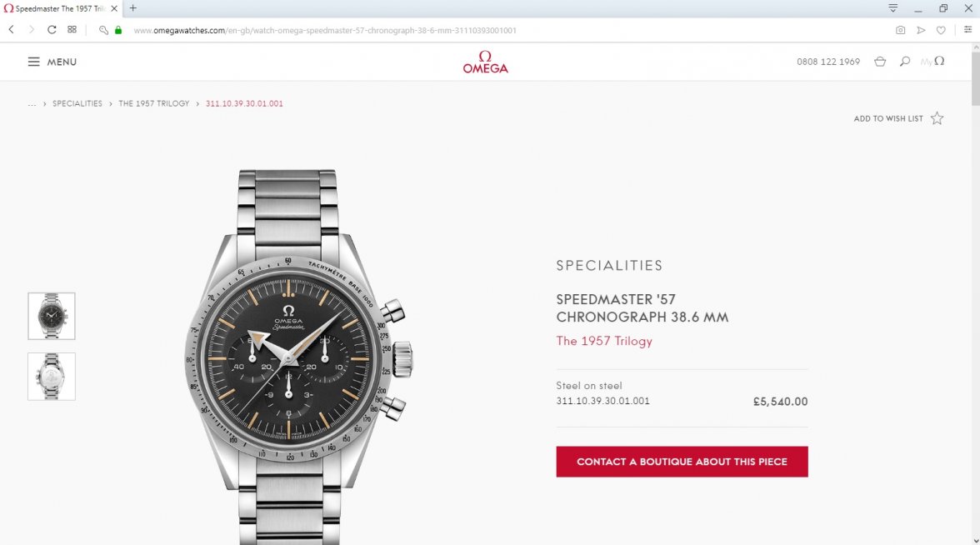Click the Add to Wish List star
Image resolution: width=980 pixels, height=545 pixels.
click(x=937, y=118)
